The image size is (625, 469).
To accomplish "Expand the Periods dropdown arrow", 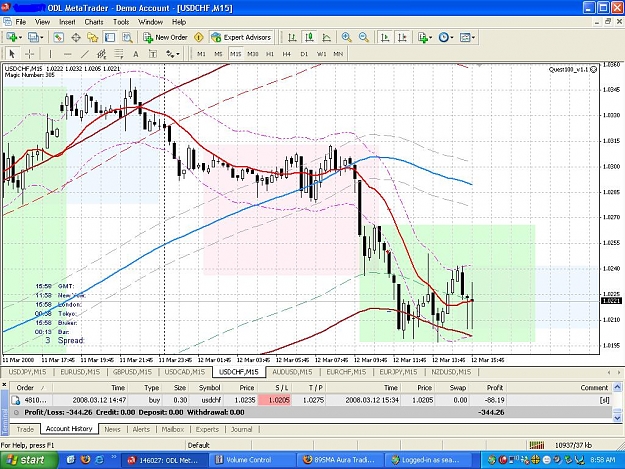I will [452, 38].
